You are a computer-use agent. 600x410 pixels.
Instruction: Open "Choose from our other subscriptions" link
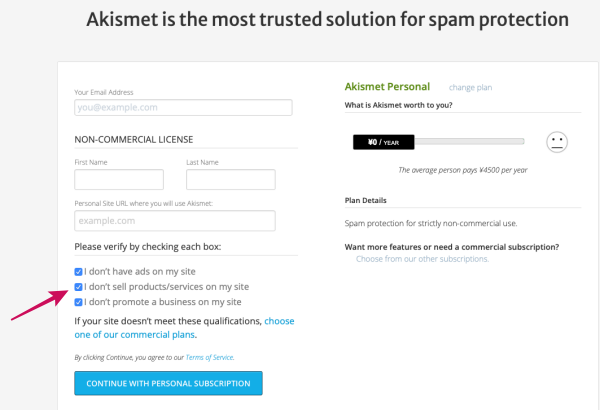click(422, 259)
